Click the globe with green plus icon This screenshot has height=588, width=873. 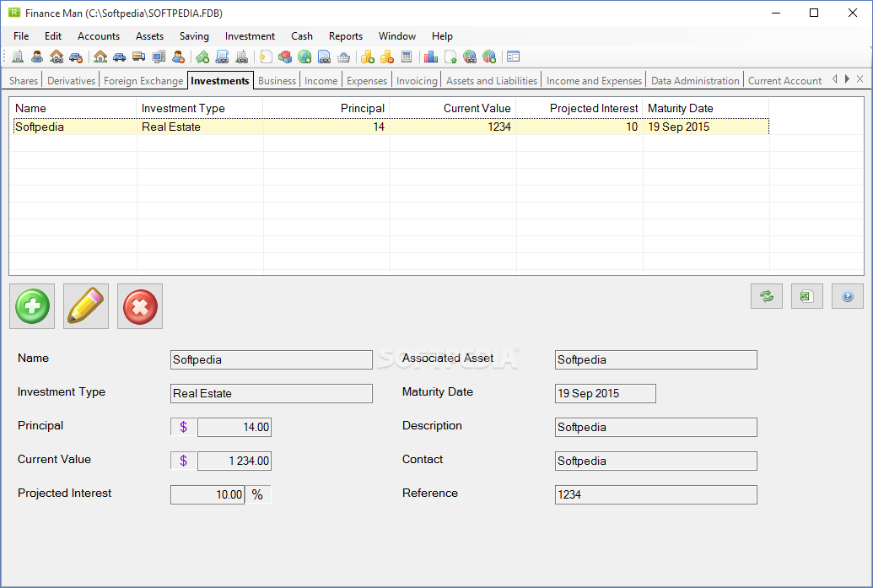point(304,57)
